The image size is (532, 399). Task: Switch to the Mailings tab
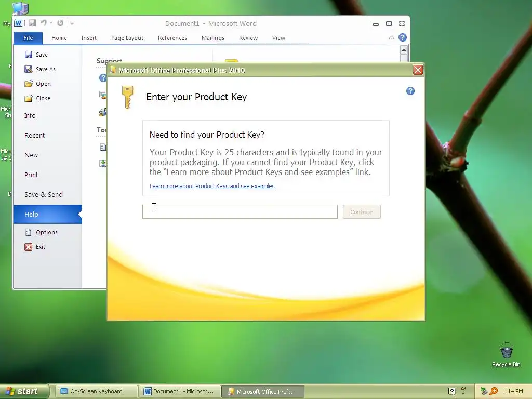[x=213, y=38]
